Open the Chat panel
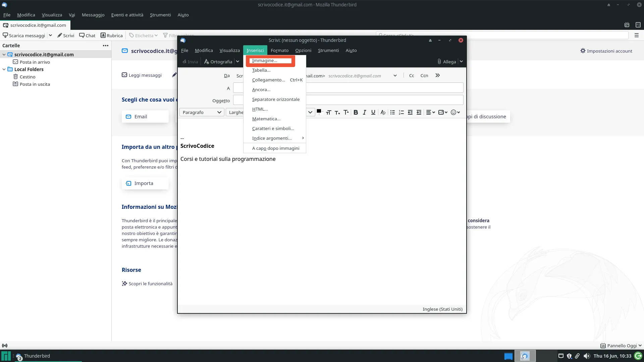This screenshot has height=362, width=644. click(x=87, y=35)
